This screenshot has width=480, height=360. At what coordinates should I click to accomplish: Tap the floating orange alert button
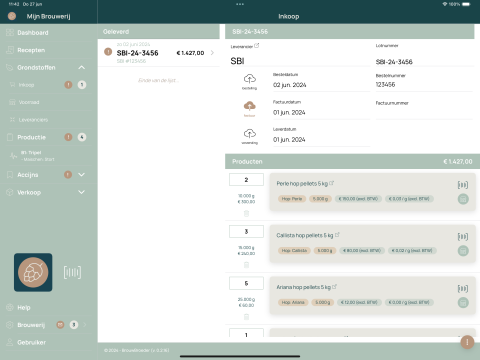click(467, 342)
